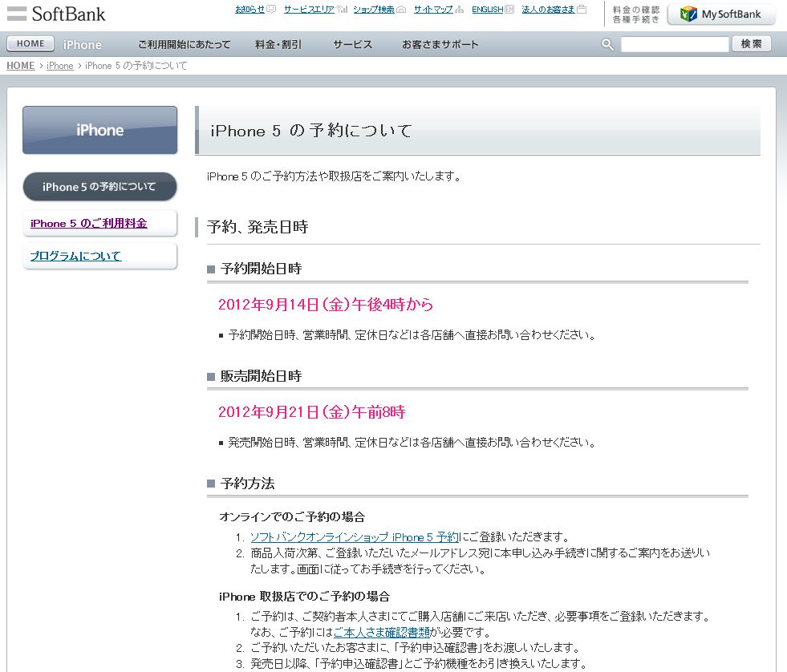Click the 検索 search button
This screenshot has width=787, height=672.
[752, 44]
